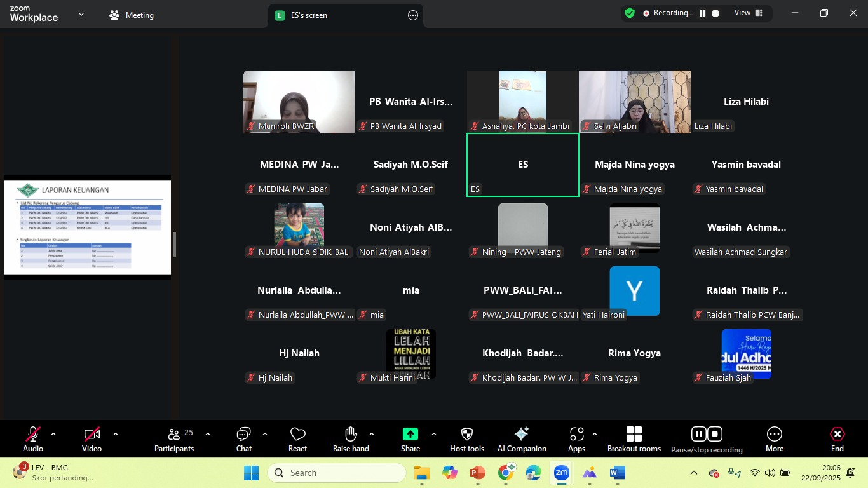Expand video options arrow next to Video
868x488 pixels.
tap(116, 435)
